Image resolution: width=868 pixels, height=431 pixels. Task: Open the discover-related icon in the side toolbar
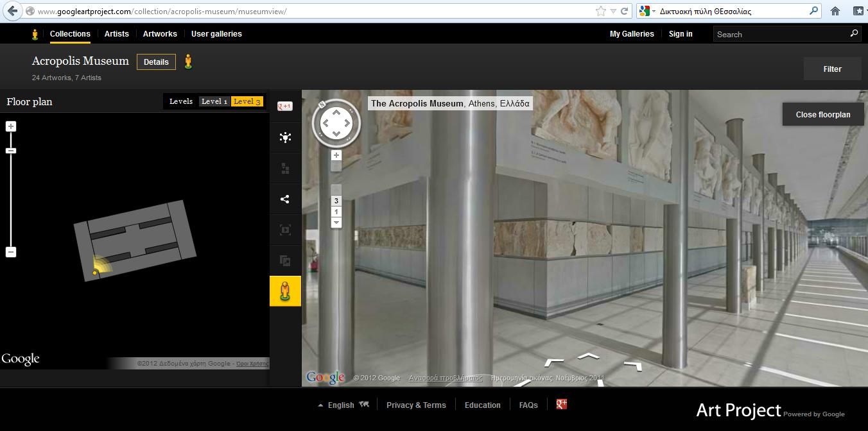coord(285,137)
